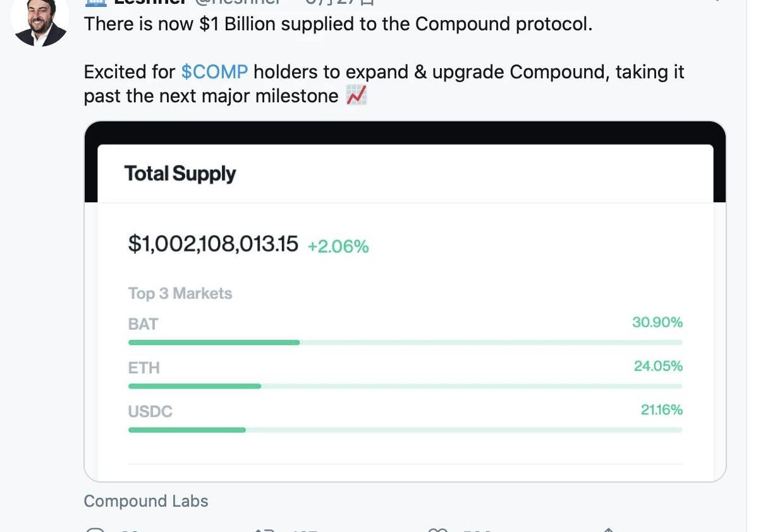This screenshot has height=532, width=775.
Task: Select the BAT market label
Action: click(x=143, y=324)
